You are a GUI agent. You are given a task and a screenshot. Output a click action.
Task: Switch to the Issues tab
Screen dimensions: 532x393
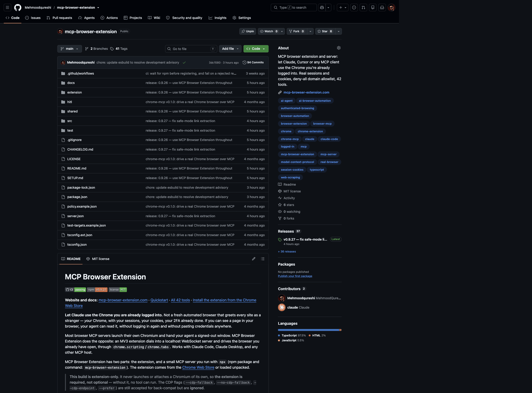pyautogui.click(x=33, y=18)
